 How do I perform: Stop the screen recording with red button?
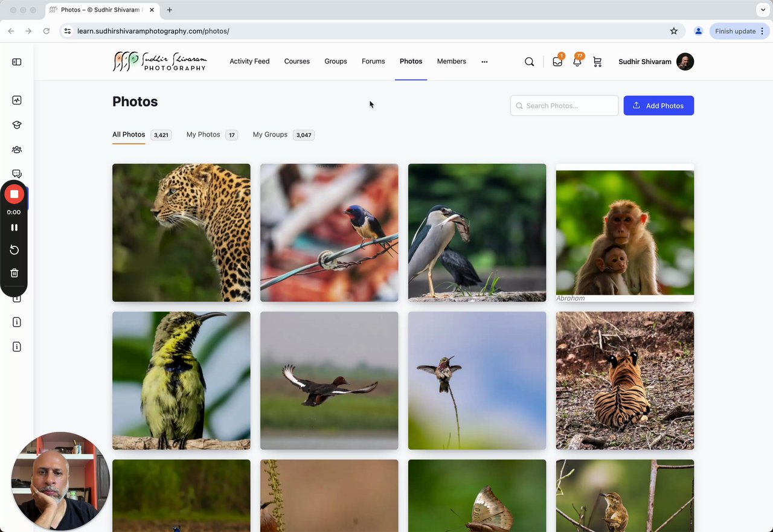click(14, 194)
